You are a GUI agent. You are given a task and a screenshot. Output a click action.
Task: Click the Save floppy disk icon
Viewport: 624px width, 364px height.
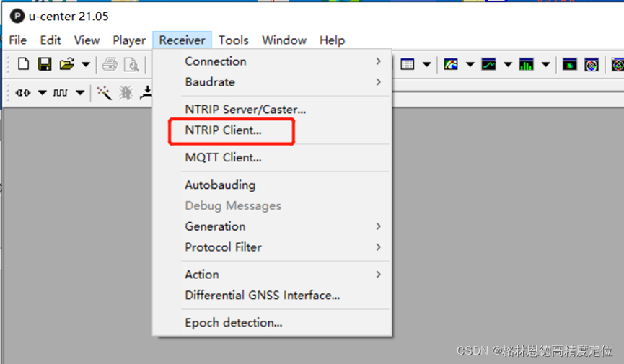coord(45,64)
